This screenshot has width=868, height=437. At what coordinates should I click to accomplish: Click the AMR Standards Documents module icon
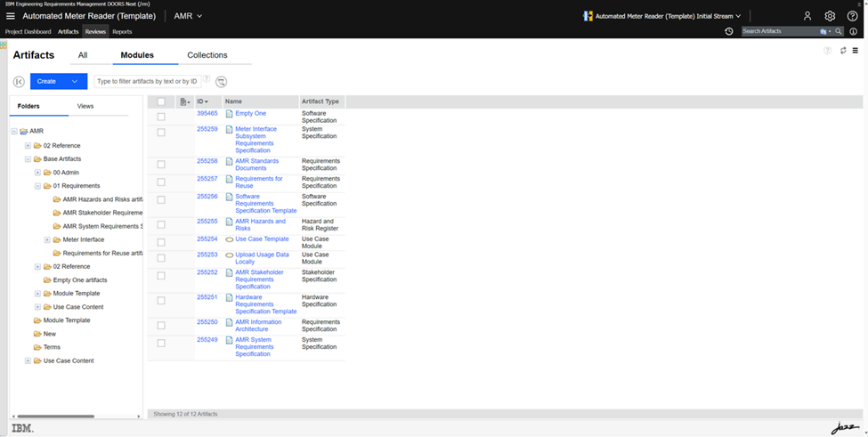point(229,161)
